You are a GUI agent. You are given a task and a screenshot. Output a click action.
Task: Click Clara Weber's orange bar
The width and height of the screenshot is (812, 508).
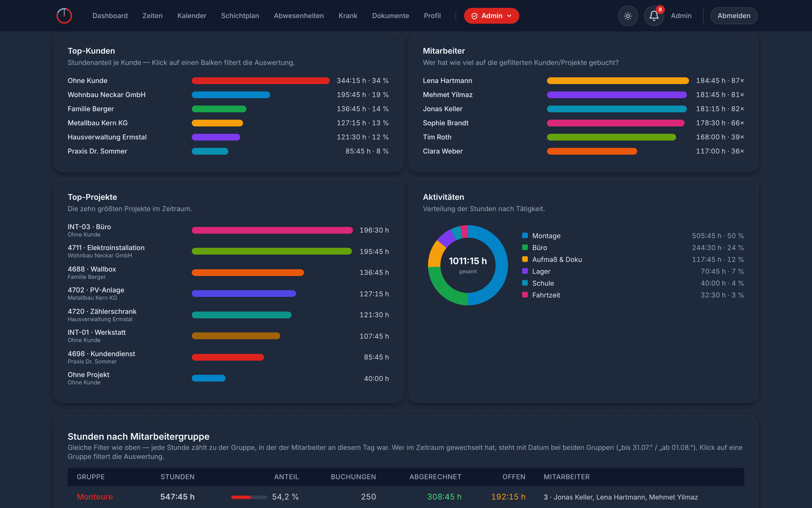click(x=592, y=151)
